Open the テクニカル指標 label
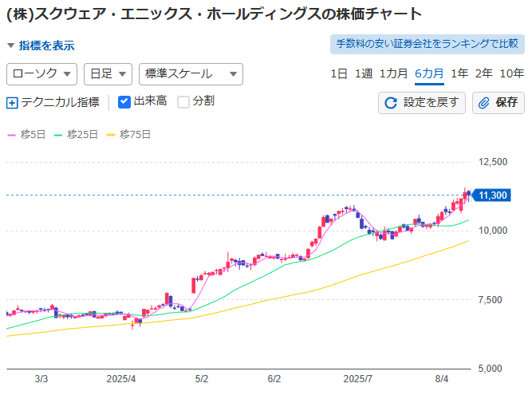 (x=60, y=102)
